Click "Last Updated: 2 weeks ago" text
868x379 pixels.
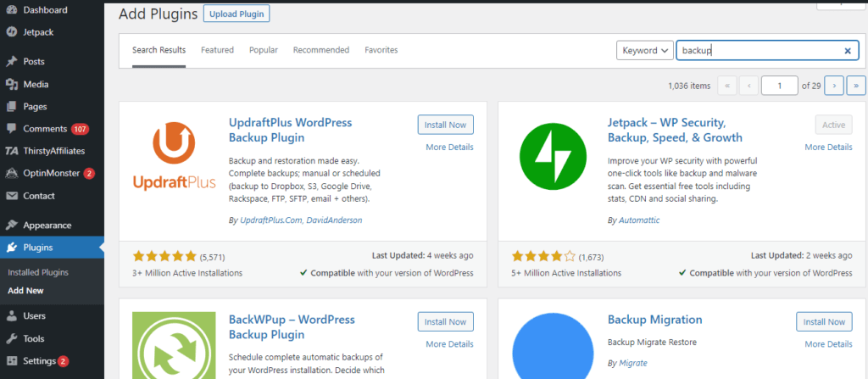pos(802,255)
